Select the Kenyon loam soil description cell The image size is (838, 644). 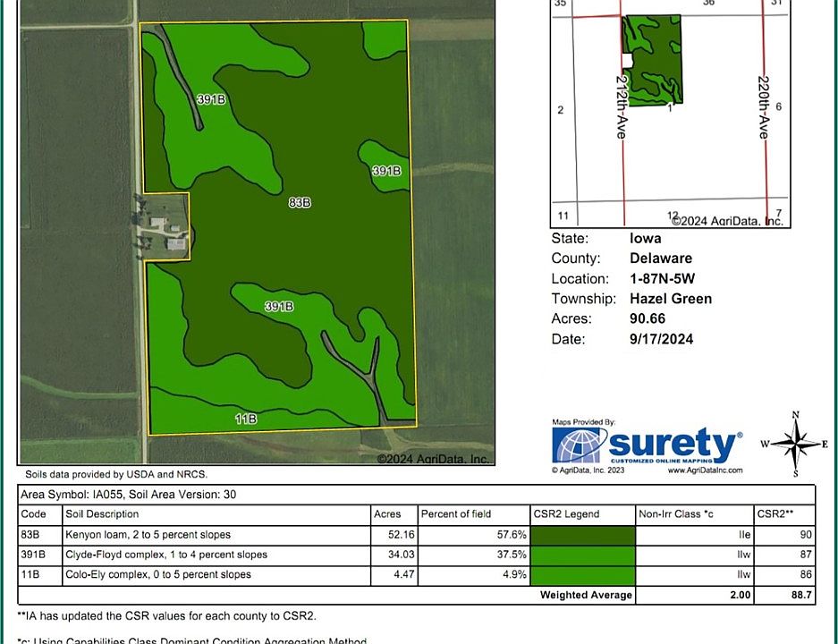148,535
